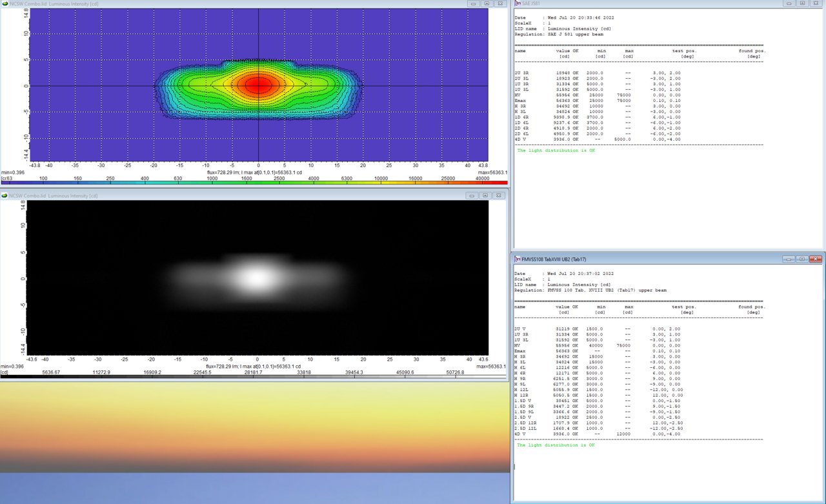Maximize the top color-plot NCSW Combo.lid window
The image size is (826, 504).
pyautogui.click(x=487, y=3)
